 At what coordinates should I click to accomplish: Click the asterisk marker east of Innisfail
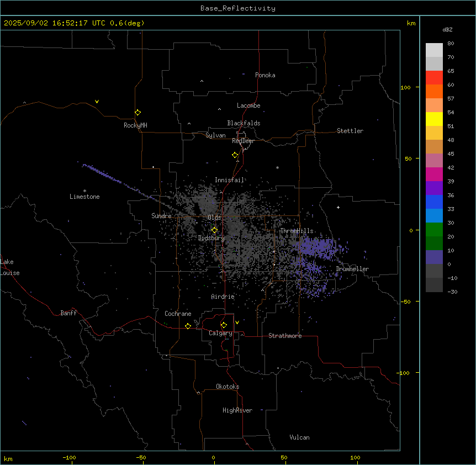tap(277, 167)
